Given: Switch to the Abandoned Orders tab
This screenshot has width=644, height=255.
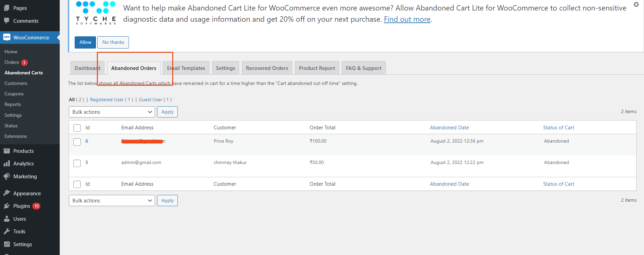Looking at the screenshot, I should point(134,68).
